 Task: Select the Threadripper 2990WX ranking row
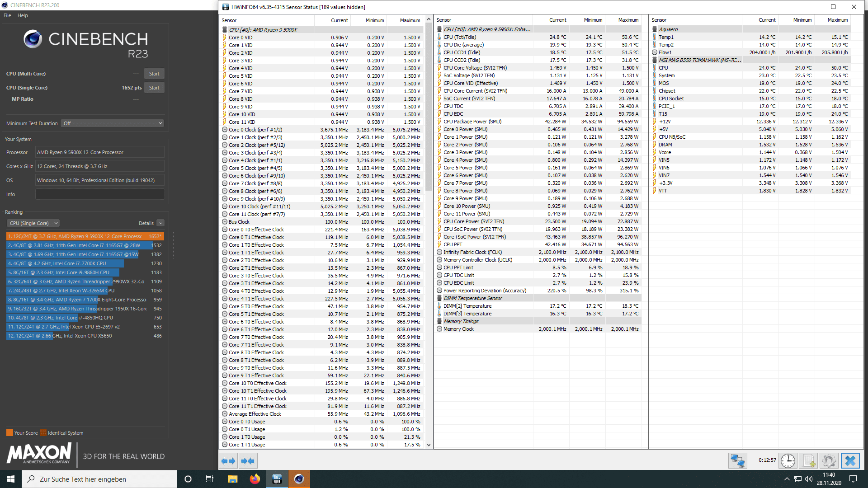(x=85, y=282)
